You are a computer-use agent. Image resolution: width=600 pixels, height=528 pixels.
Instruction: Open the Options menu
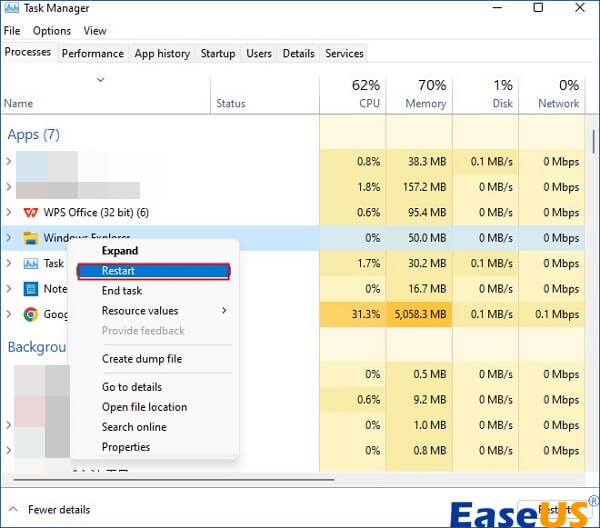coord(52,31)
